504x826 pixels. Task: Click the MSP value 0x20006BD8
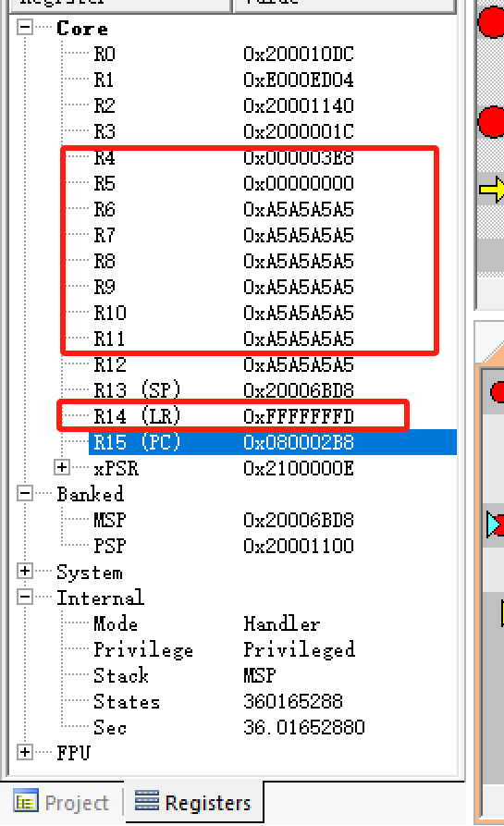coord(299,521)
